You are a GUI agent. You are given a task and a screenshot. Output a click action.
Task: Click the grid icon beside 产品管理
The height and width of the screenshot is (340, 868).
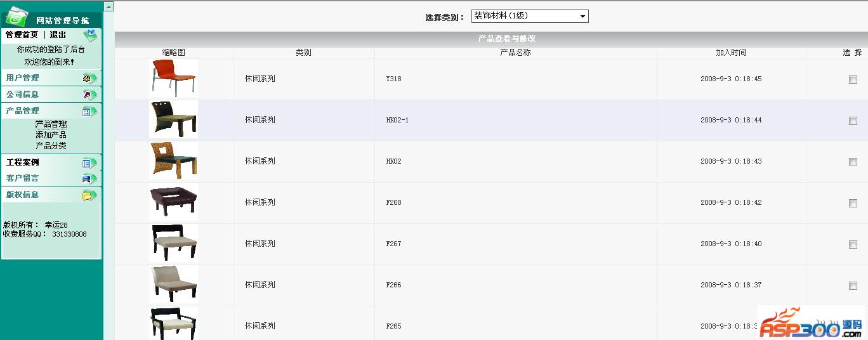[x=89, y=111]
